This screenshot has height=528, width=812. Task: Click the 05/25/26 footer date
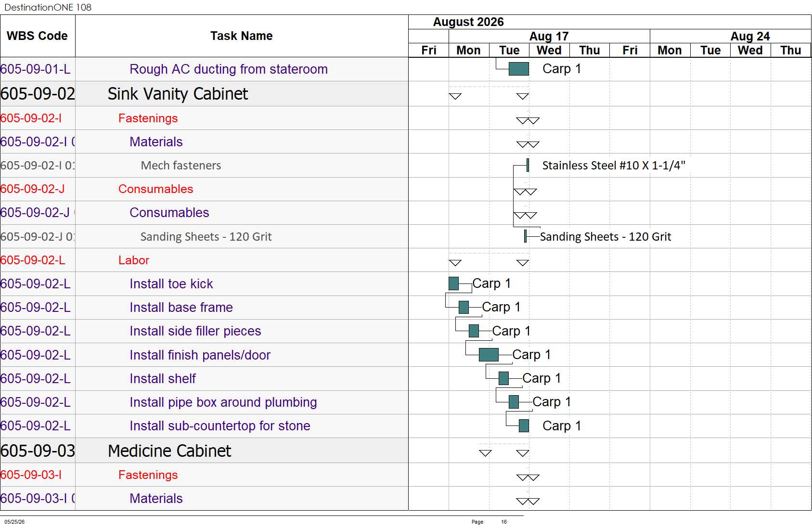(14, 522)
